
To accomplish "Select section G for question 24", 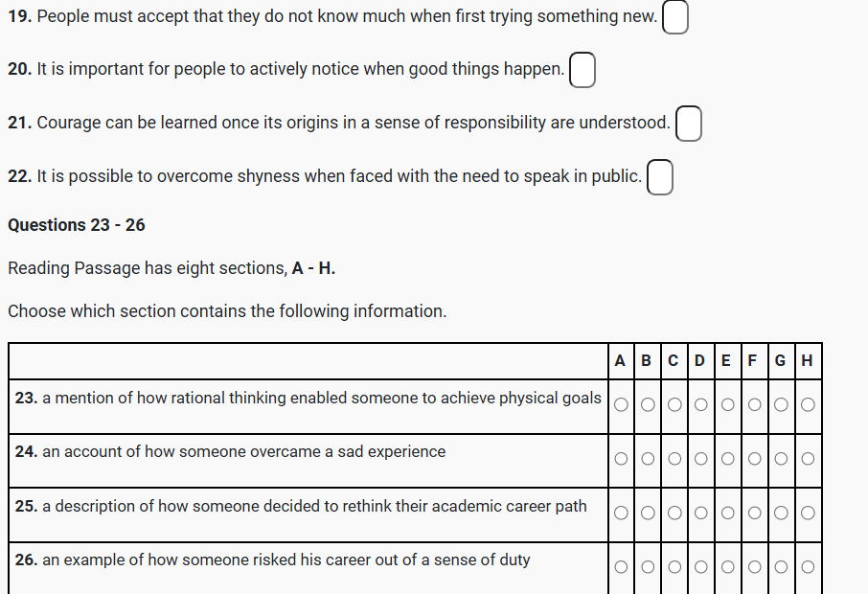I will pos(781,459).
